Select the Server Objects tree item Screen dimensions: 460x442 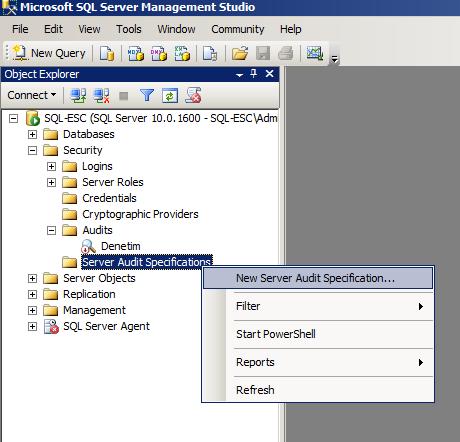[99, 278]
